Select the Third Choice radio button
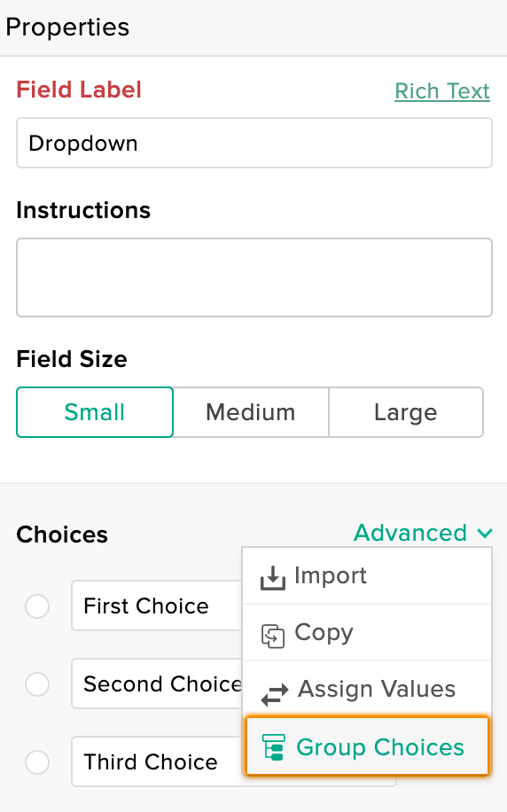 coord(37,762)
